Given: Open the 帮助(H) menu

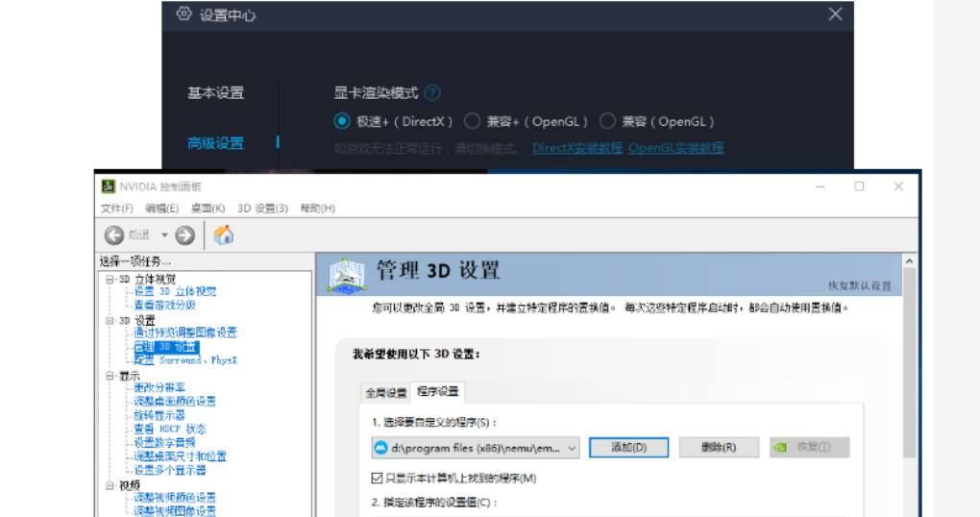Looking at the screenshot, I should click(317, 209).
